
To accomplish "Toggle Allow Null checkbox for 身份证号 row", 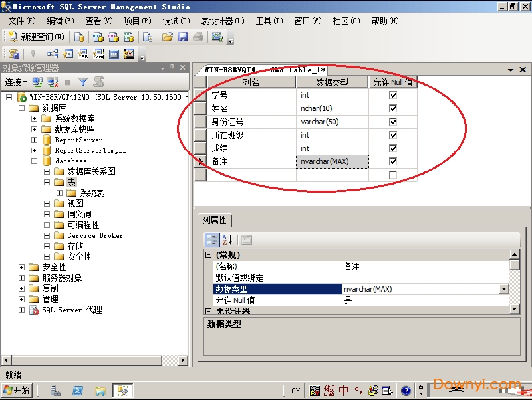I will [x=392, y=122].
